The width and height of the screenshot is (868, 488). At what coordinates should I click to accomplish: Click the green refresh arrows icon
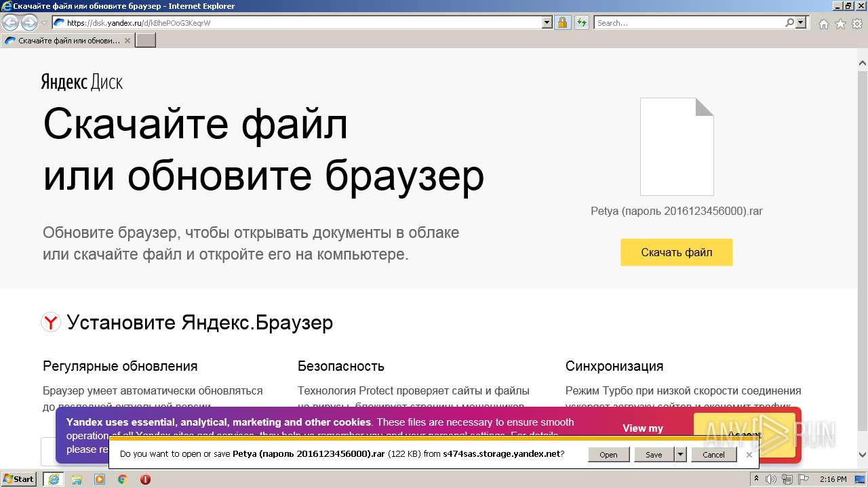(581, 22)
